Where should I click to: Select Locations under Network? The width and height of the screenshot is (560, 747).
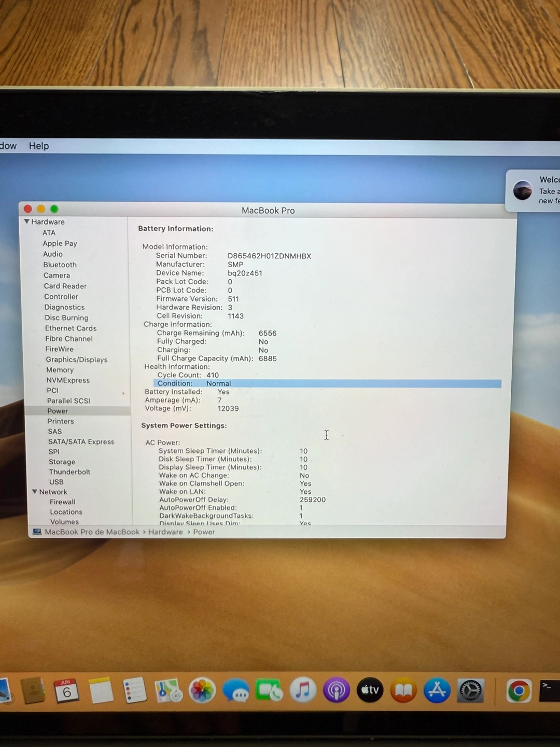(66, 512)
